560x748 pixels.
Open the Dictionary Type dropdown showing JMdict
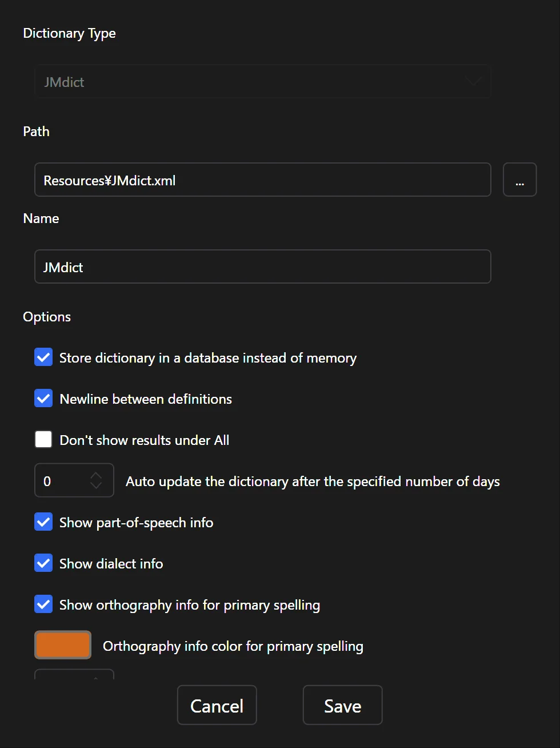(262, 82)
